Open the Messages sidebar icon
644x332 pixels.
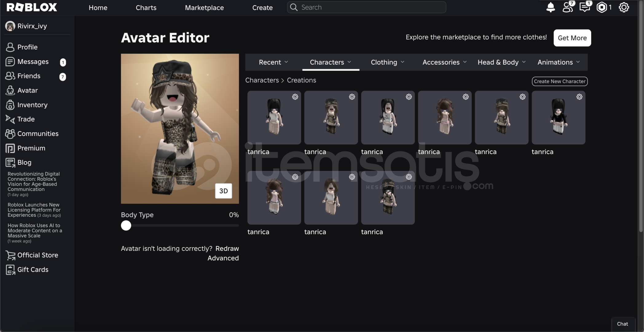click(x=10, y=61)
